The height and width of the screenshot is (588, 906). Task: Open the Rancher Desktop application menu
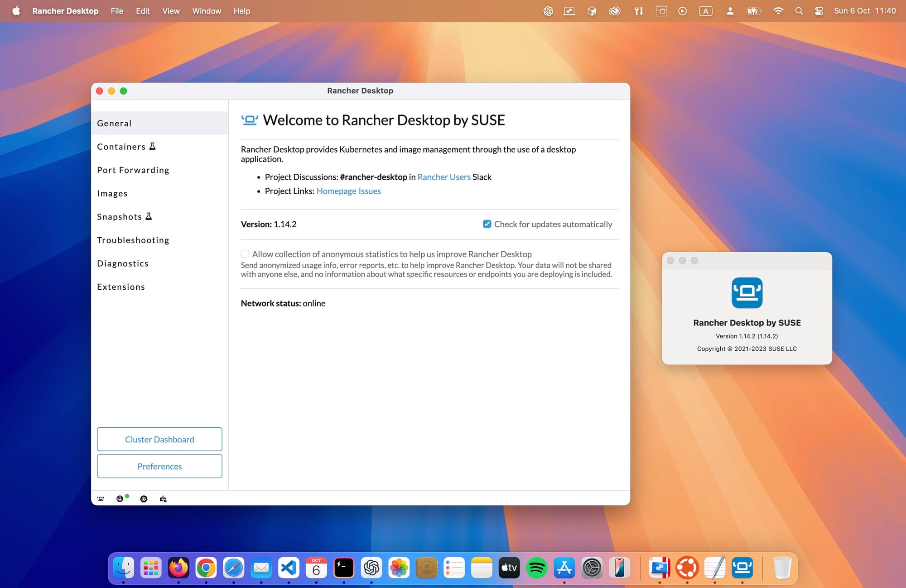[x=65, y=11]
